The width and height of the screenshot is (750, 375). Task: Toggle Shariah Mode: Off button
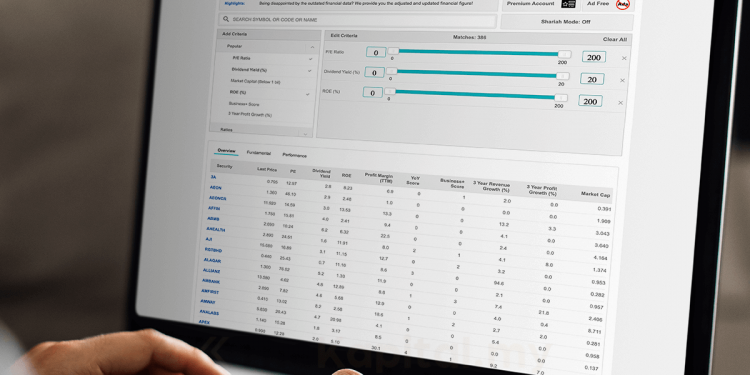coord(566,22)
